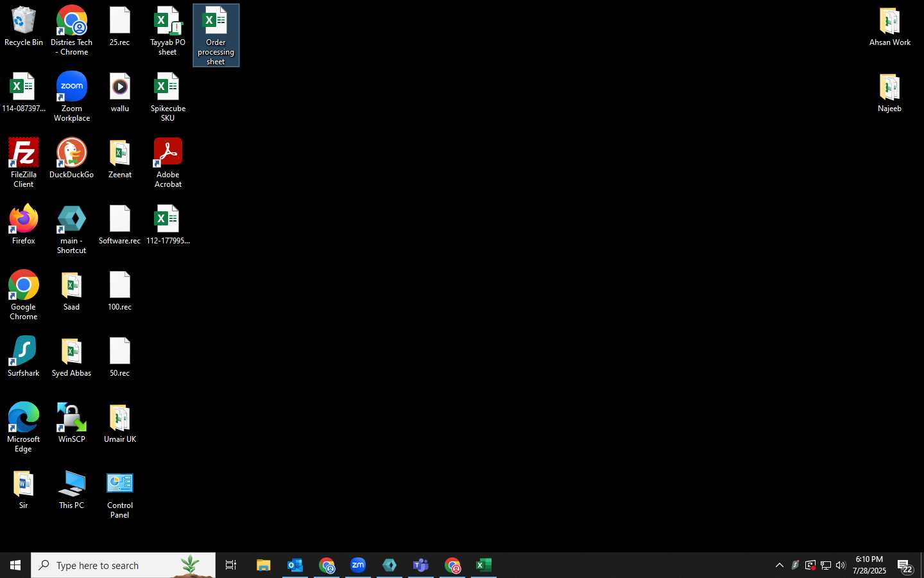Screen dimensions: 924x578
Task: Open the clock showing 6:10 PM
Action: [869, 565]
